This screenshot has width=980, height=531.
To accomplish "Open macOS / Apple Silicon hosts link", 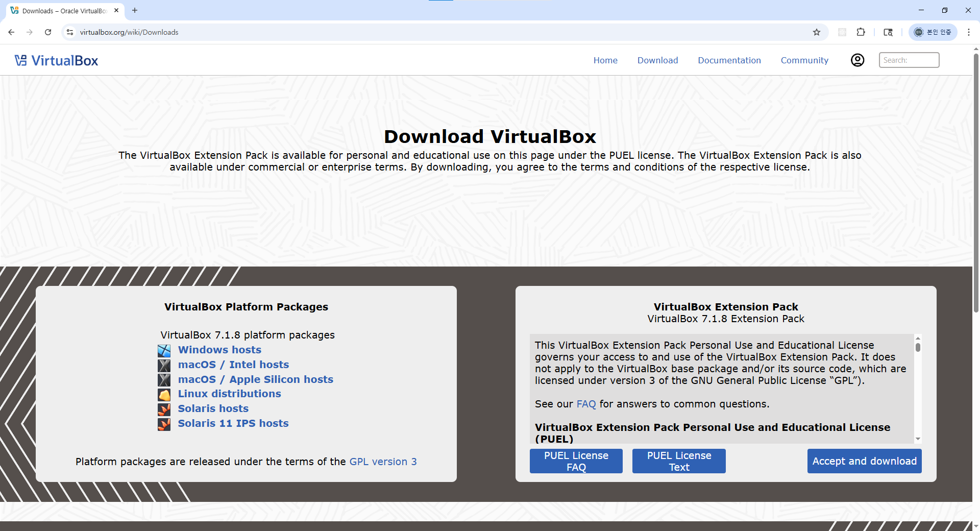I will [255, 379].
